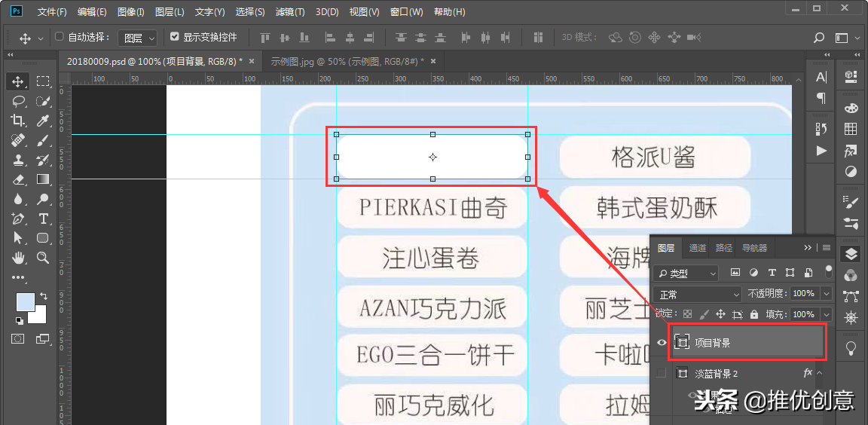
Task: Choose the Path Selection arrow tool
Action: [x=18, y=238]
